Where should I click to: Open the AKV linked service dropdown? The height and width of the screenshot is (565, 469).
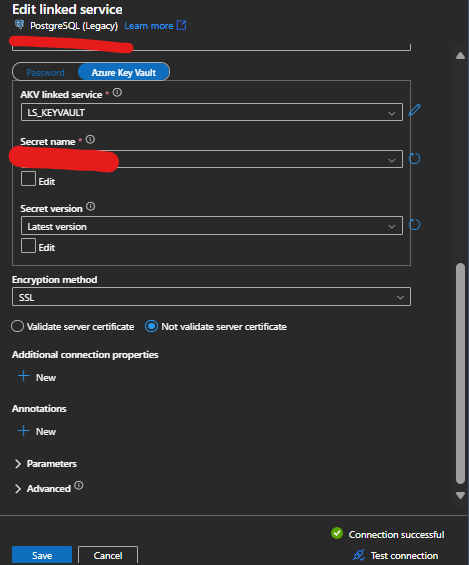(x=211, y=112)
